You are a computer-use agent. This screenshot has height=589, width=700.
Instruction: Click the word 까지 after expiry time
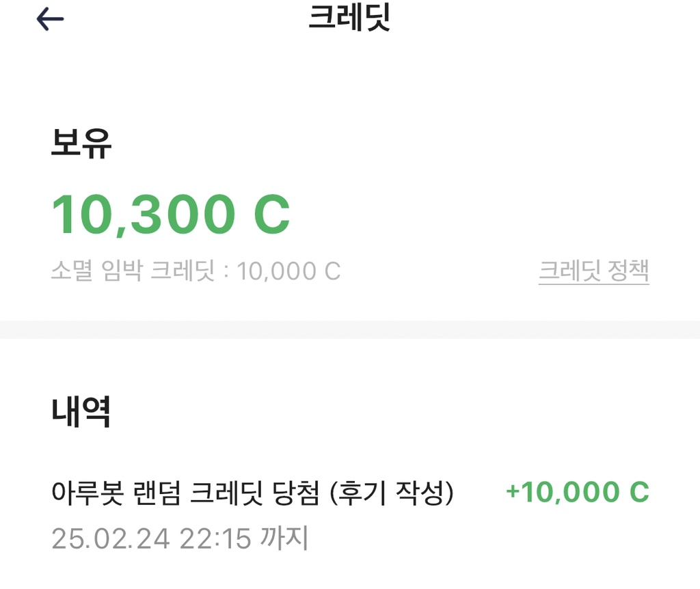point(284,538)
